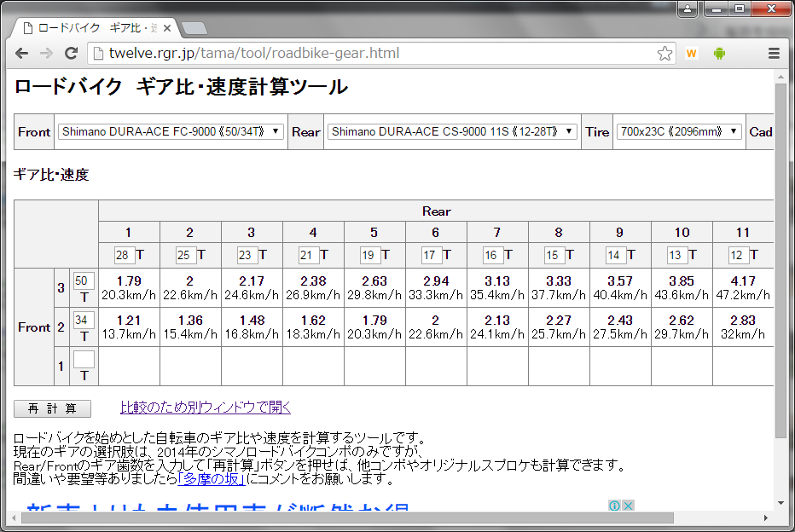Viewport: 795px width, 532px height.
Task: Click the cell showing 1.21 13.7km/h
Action: coord(129,327)
